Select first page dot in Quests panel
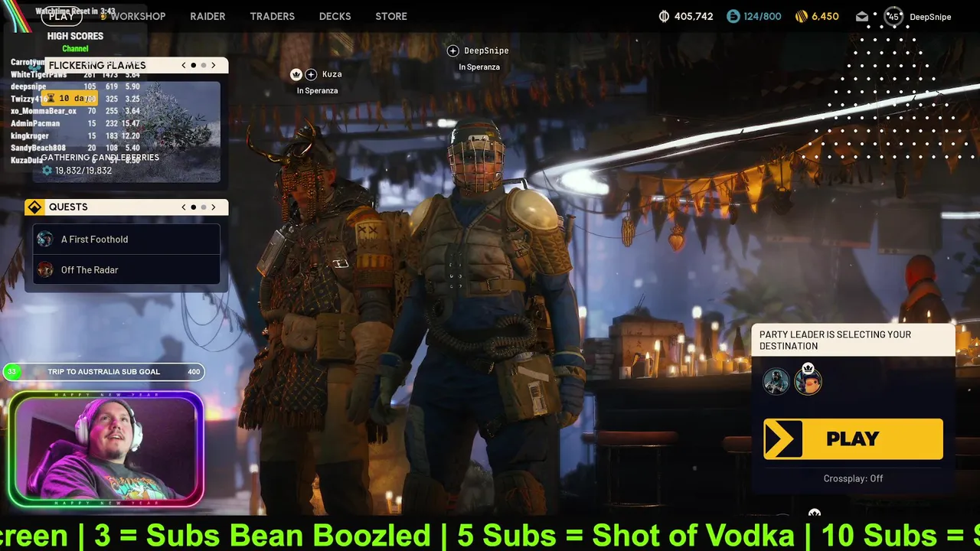 pos(194,207)
